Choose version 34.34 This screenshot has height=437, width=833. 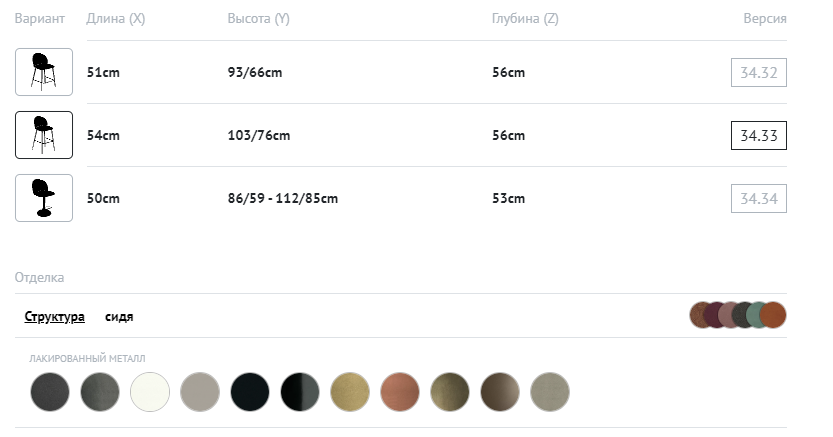tap(759, 198)
